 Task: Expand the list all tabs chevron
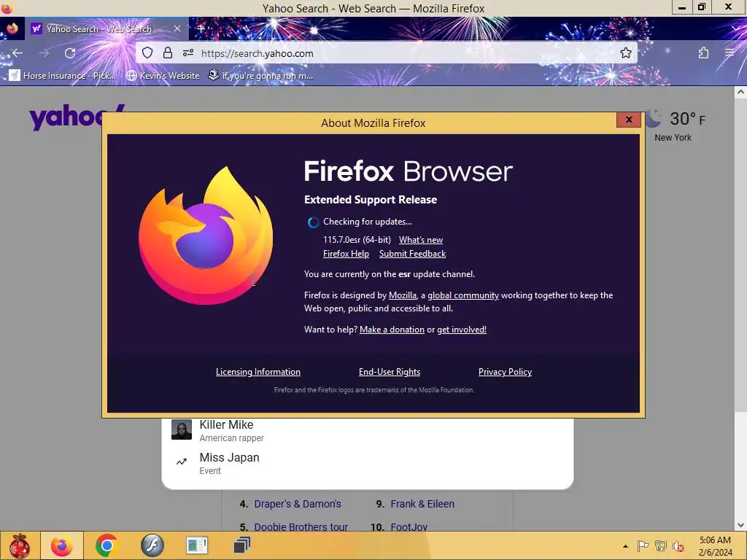point(736,28)
